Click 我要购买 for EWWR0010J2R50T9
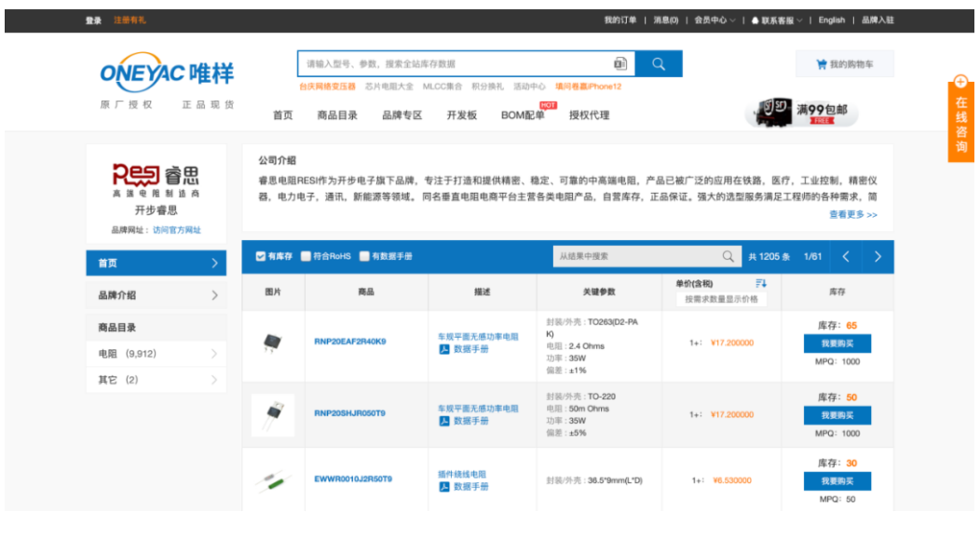This screenshot has height=553, width=980. tap(837, 481)
